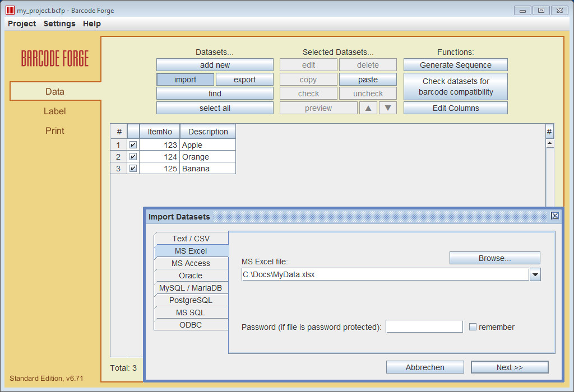Screen dimensions: 574x392
Task: Expand the MS Excel file path dropdown
Action: click(x=535, y=274)
